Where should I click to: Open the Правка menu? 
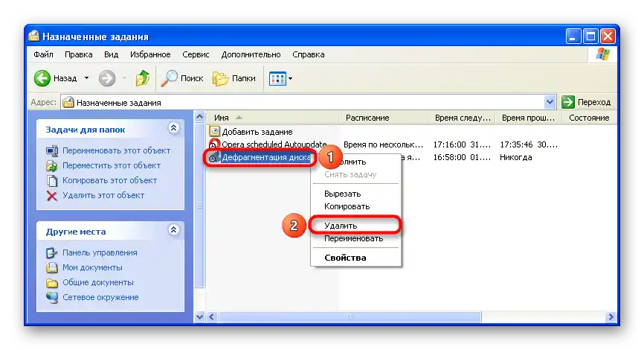coord(78,54)
